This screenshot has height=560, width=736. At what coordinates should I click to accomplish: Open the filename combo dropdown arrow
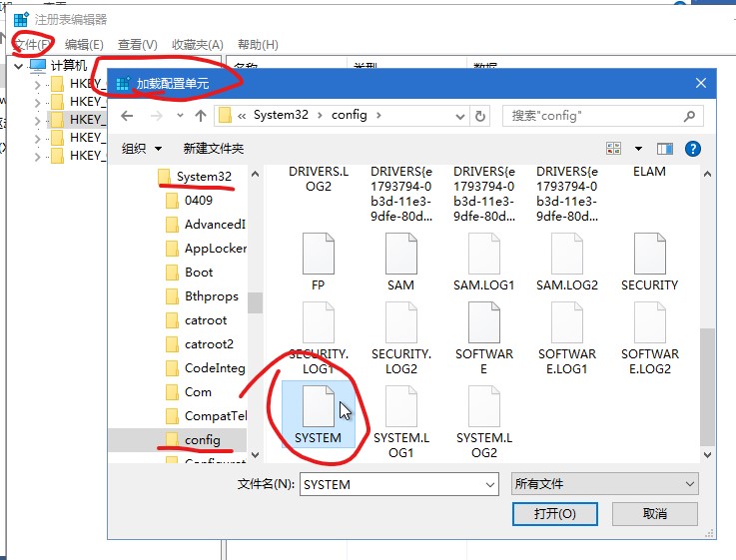[490, 484]
